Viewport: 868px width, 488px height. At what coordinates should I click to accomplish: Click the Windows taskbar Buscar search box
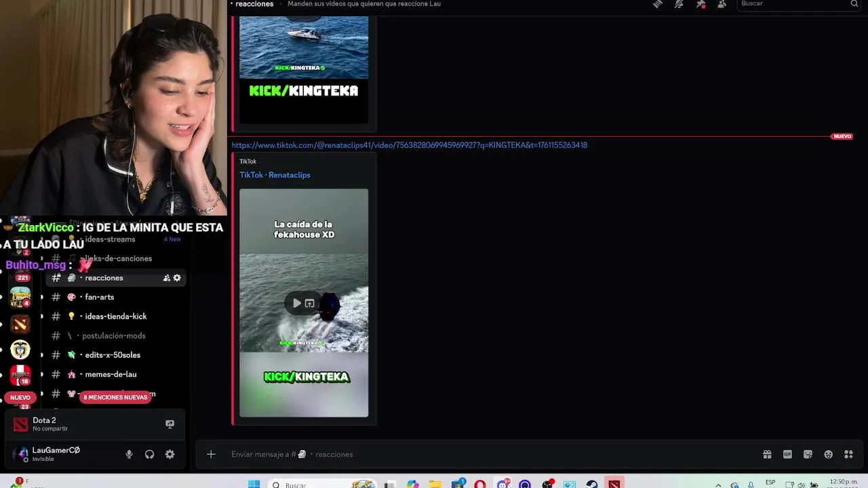pos(322,484)
